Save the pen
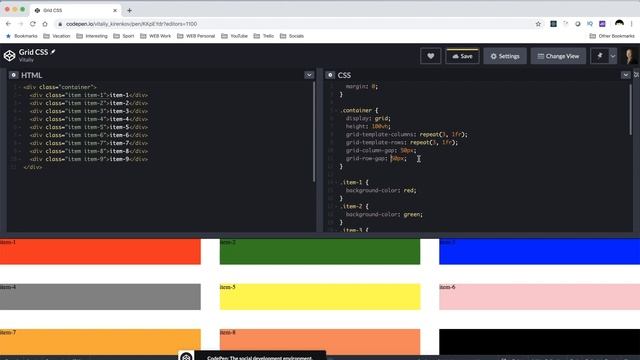 pos(462,56)
